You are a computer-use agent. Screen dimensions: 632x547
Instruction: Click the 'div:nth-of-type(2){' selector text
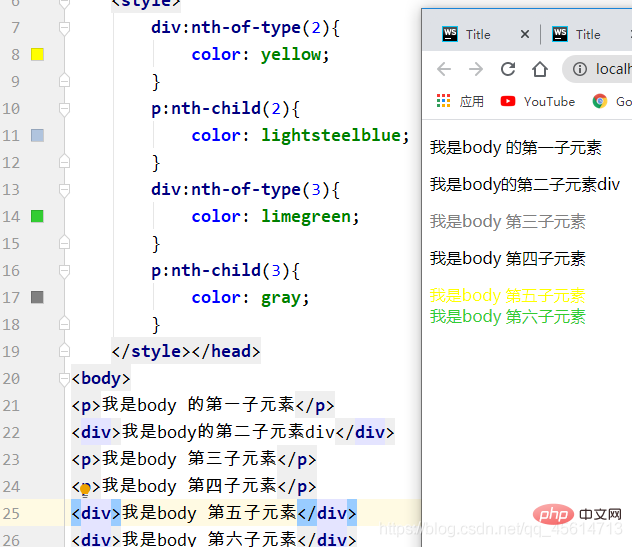(x=245, y=28)
